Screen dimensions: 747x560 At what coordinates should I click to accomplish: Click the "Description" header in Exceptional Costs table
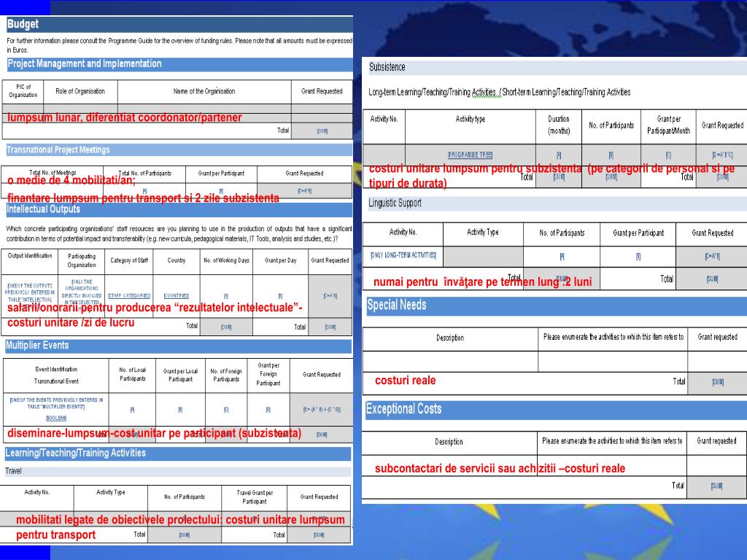[449, 442]
